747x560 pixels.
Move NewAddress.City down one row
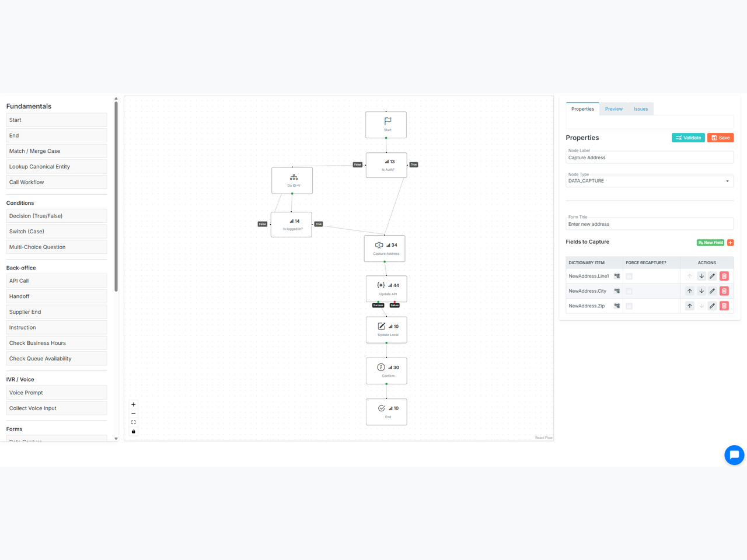701,291
